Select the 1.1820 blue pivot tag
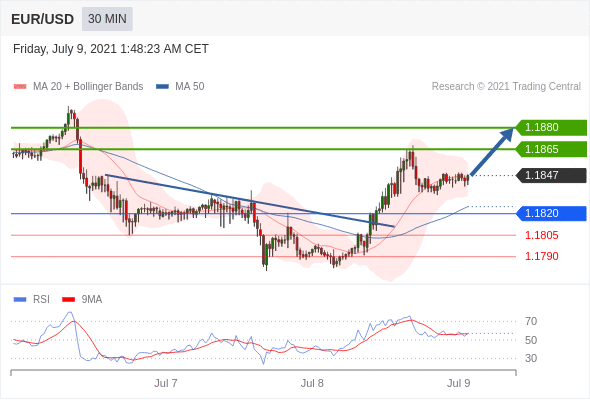This screenshot has width=590, height=400. [x=551, y=213]
